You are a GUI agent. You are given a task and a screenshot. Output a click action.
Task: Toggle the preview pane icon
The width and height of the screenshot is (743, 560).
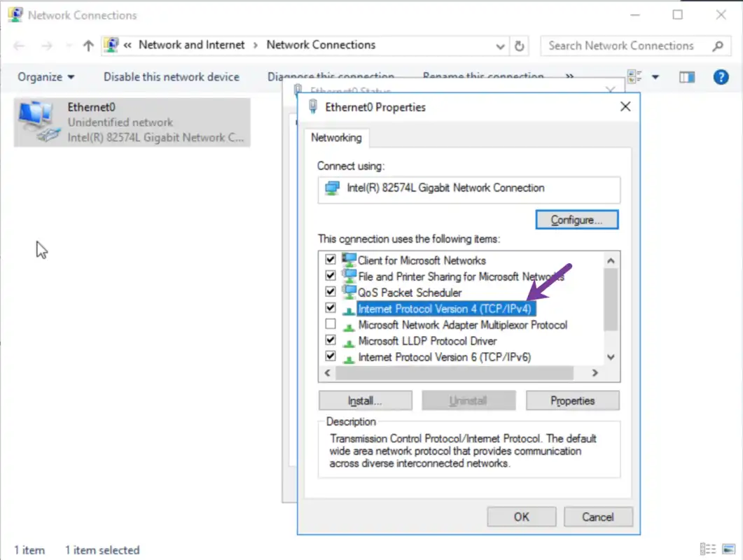686,77
